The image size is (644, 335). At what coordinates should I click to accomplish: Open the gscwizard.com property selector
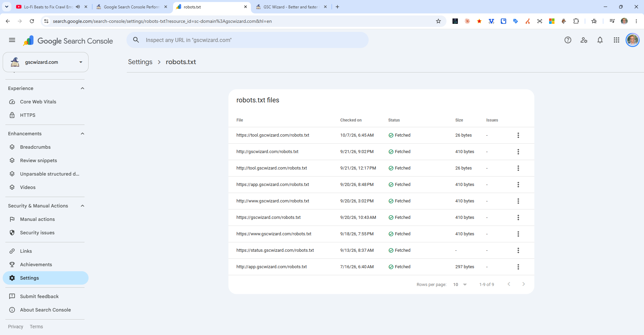[46, 62]
